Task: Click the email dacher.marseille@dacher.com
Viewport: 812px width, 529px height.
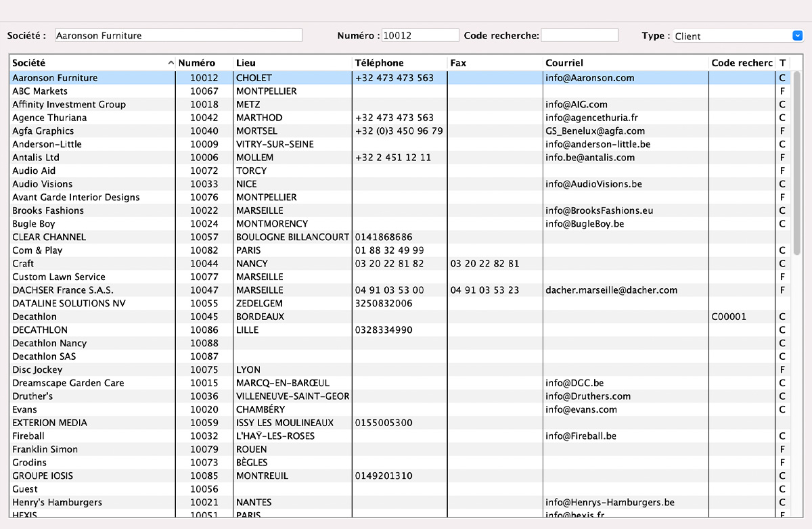Action: (611, 290)
